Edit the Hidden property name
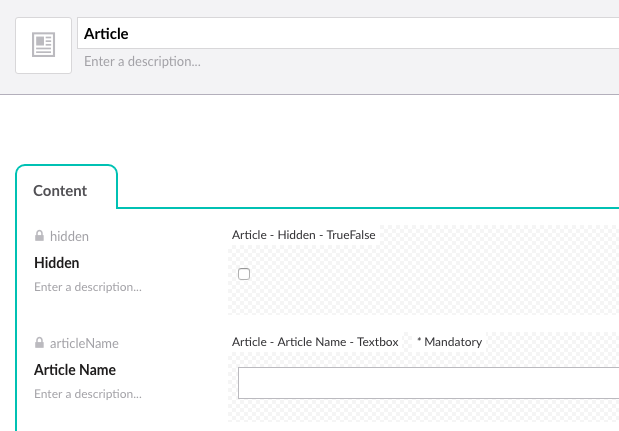Viewport: 619px width, 431px height. [x=56, y=263]
